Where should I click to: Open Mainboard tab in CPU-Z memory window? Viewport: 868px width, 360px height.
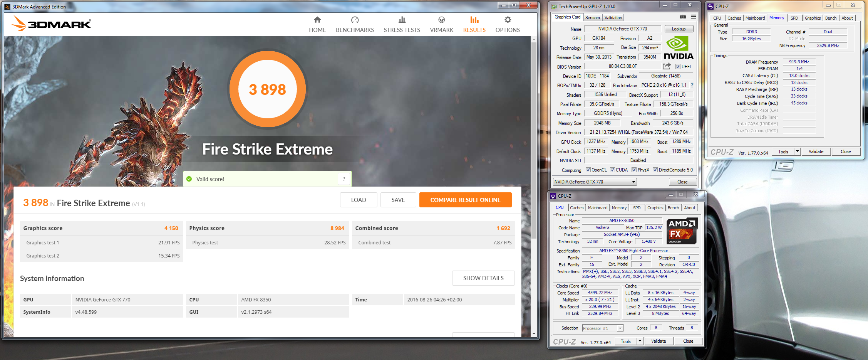click(755, 18)
